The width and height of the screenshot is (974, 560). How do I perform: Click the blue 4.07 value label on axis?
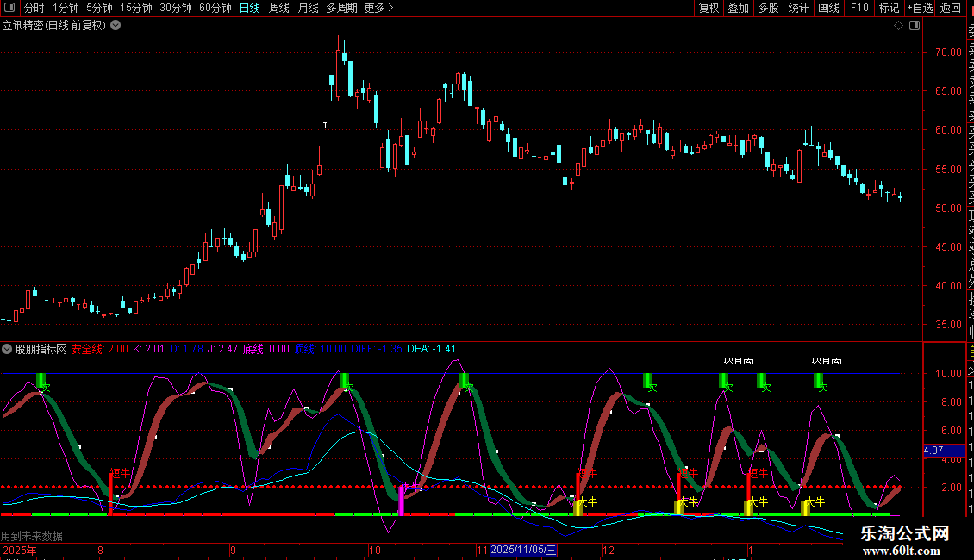[933, 450]
